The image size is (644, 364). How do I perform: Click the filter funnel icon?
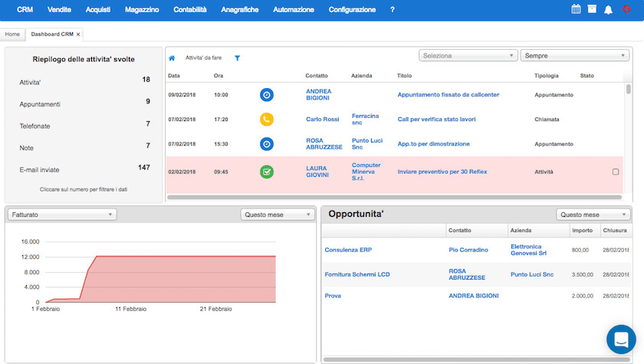point(237,57)
